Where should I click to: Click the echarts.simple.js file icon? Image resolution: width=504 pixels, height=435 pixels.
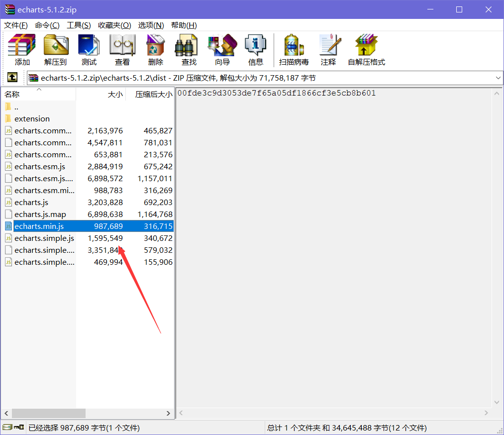coord(8,238)
